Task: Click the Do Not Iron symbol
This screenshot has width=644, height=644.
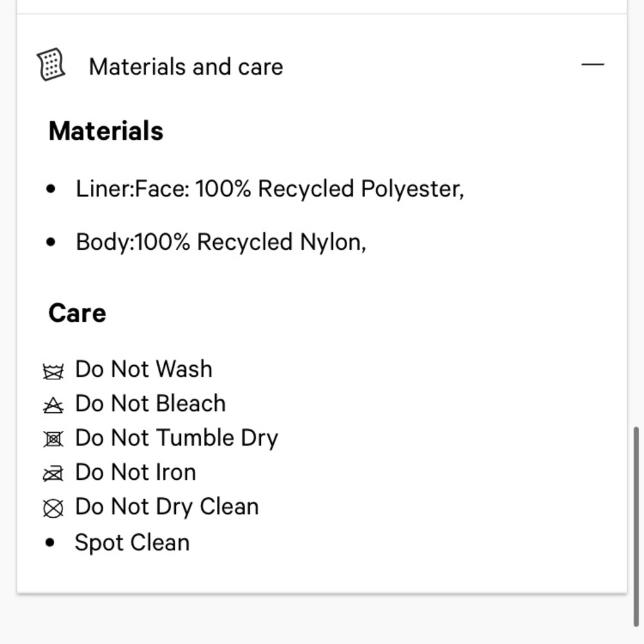Action: (53, 474)
